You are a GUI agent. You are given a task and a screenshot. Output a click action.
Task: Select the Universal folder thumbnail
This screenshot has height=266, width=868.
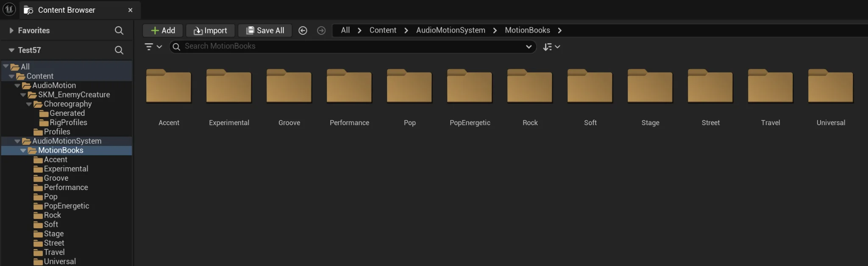(x=831, y=86)
